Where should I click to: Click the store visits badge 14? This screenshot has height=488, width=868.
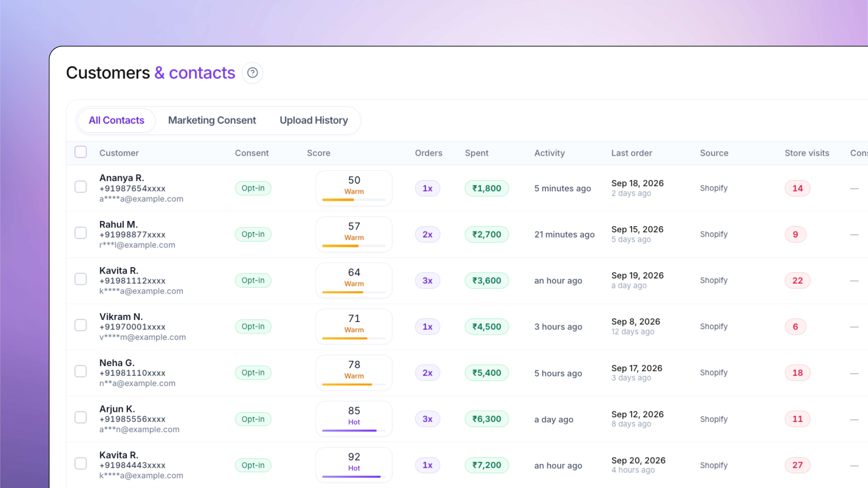pyautogui.click(x=797, y=188)
